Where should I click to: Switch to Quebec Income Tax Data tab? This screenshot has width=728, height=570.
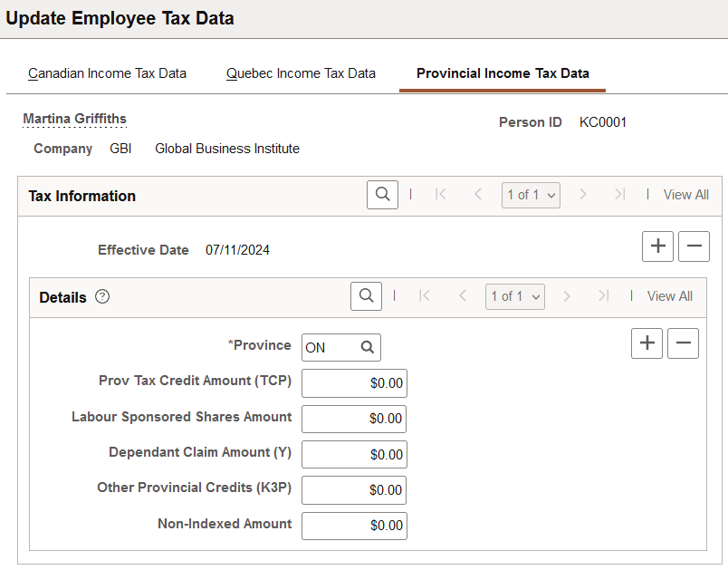301,73
